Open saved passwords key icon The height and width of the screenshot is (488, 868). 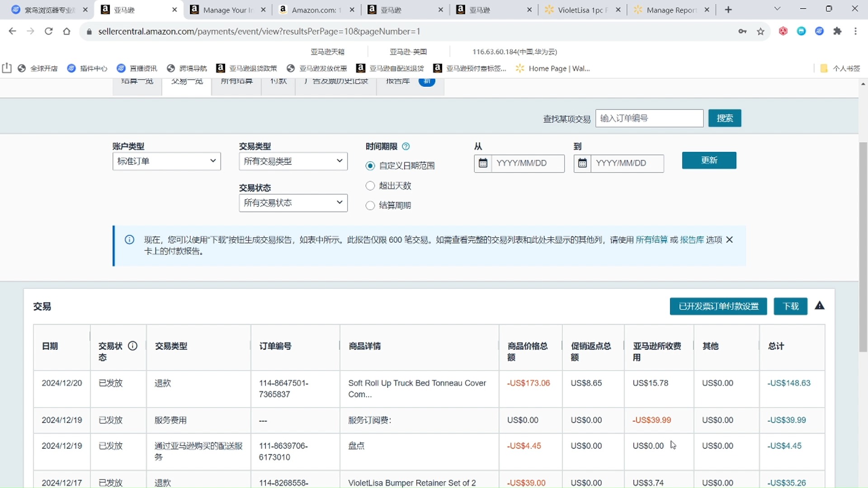pos(742,31)
